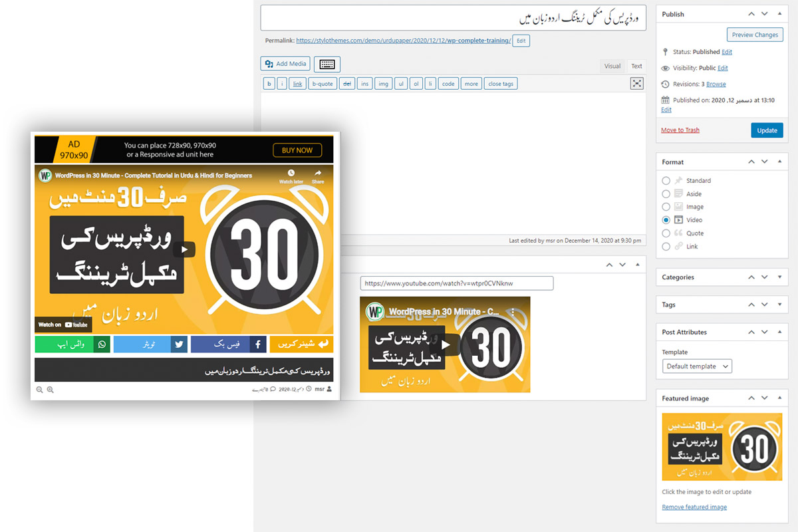The width and height of the screenshot is (798, 532).
Task: Click the YouTube URL input field
Action: tap(457, 283)
